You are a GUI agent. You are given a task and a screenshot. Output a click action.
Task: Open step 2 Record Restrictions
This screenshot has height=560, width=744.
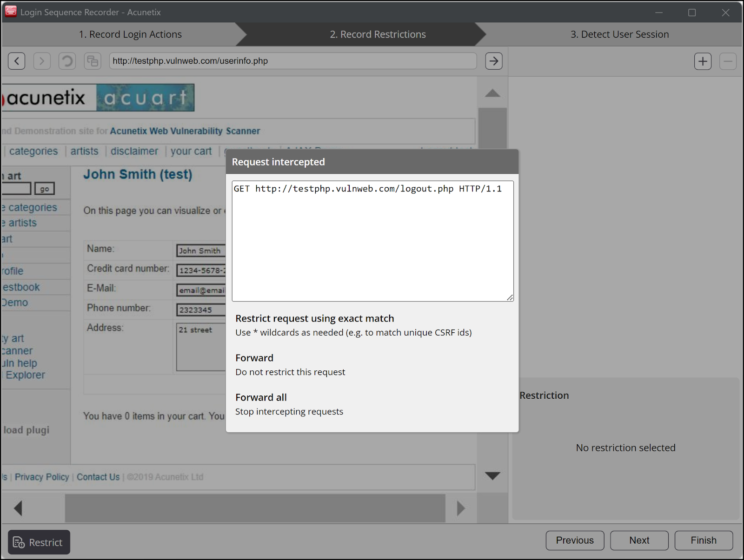pos(378,34)
